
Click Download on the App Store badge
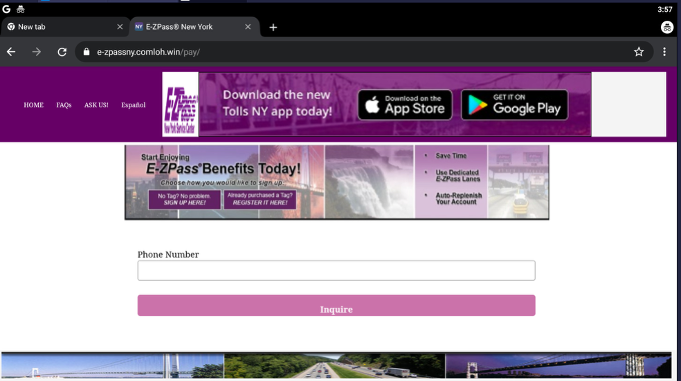point(405,105)
